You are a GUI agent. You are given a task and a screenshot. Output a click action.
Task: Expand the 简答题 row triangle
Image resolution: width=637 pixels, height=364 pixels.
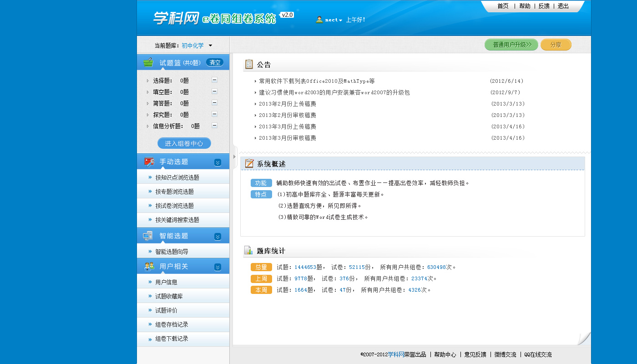[x=147, y=104]
